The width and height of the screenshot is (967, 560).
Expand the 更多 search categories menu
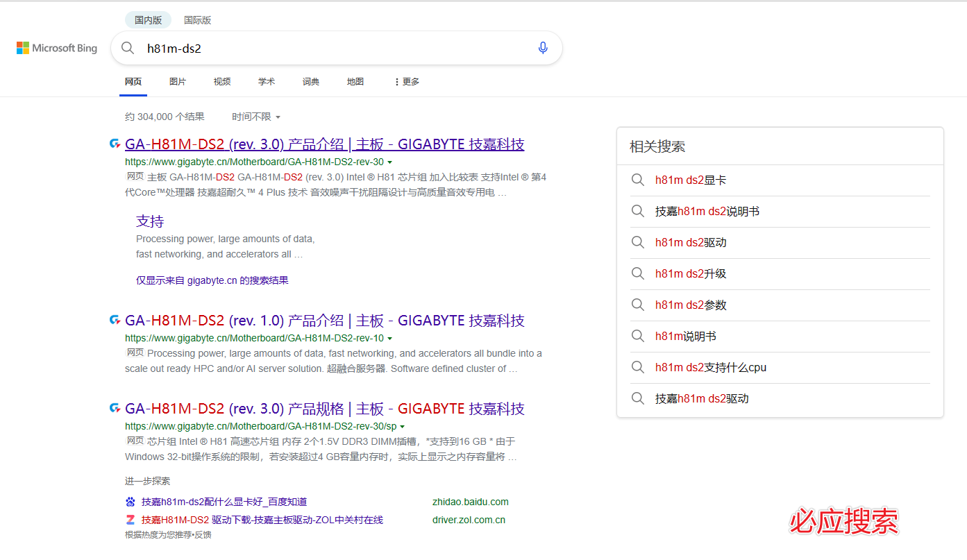click(x=407, y=82)
